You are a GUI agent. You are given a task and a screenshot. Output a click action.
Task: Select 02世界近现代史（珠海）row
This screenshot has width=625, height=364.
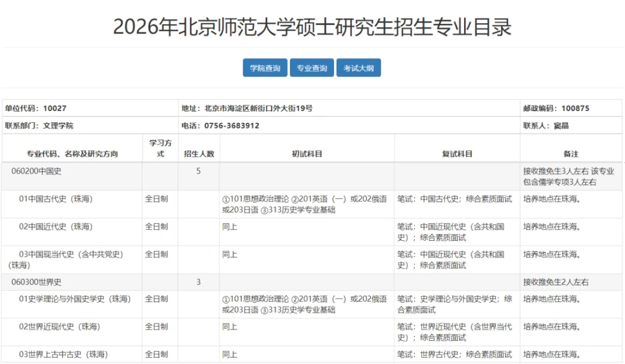coord(312,332)
